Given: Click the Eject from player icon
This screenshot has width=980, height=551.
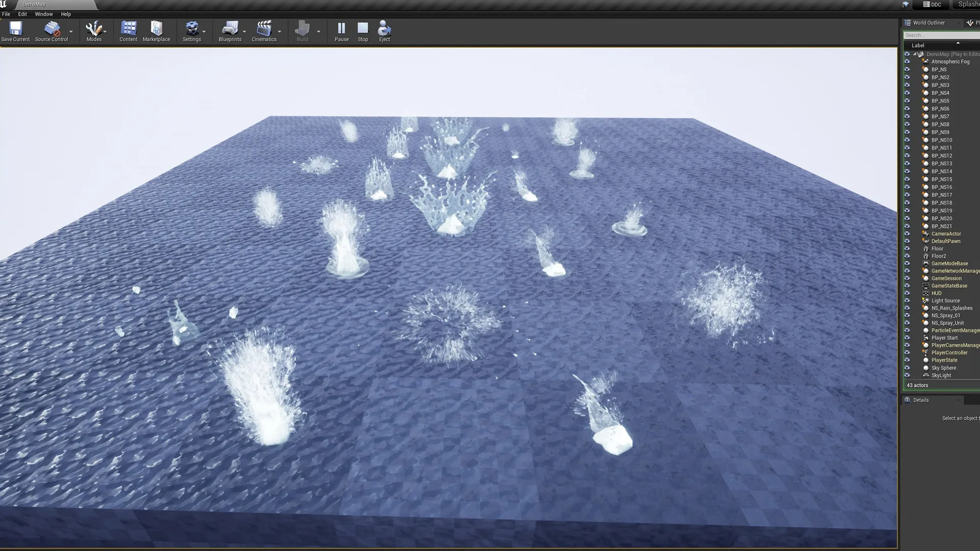Looking at the screenshot, I should tap(384, 29).
